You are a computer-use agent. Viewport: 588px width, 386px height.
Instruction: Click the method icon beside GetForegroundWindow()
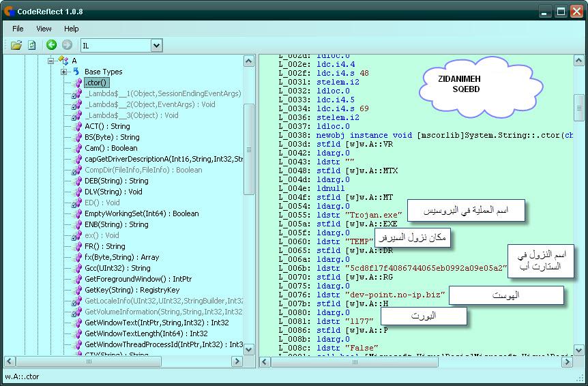click(77, 279)
